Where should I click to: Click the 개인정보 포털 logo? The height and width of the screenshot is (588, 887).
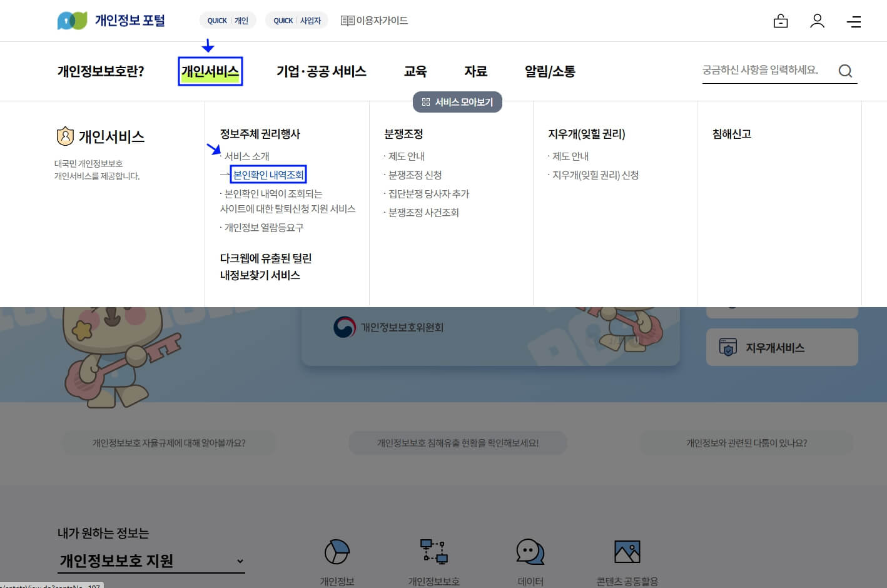[111, 20]
